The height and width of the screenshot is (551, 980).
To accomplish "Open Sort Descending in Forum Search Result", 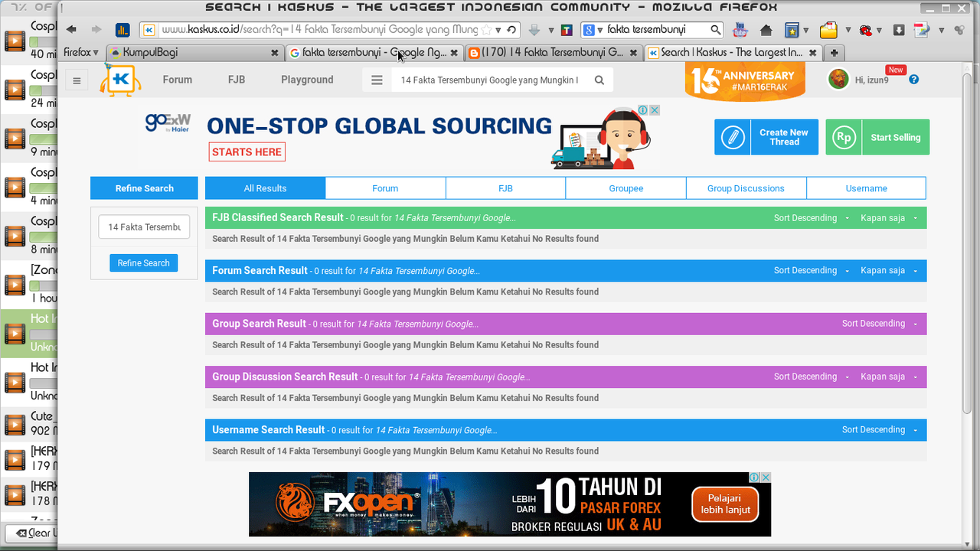I will coord(811,270).
